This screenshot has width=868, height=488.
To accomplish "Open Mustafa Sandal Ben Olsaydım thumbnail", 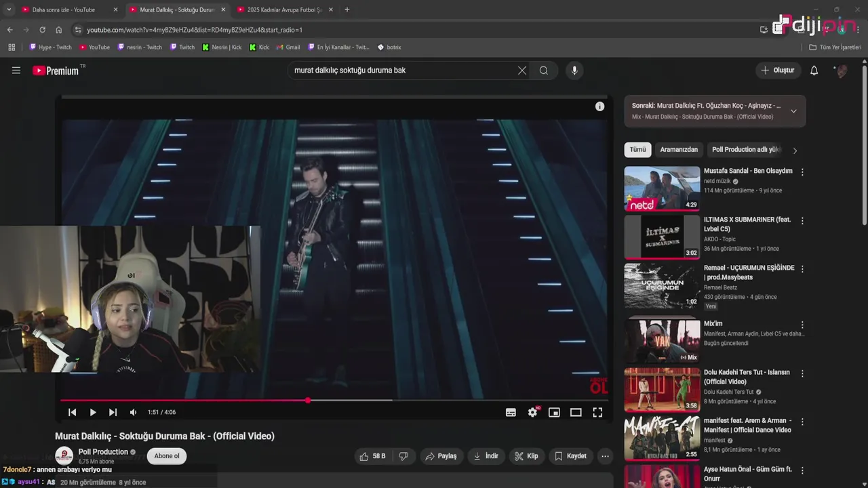I will click(x=662, y=188).
